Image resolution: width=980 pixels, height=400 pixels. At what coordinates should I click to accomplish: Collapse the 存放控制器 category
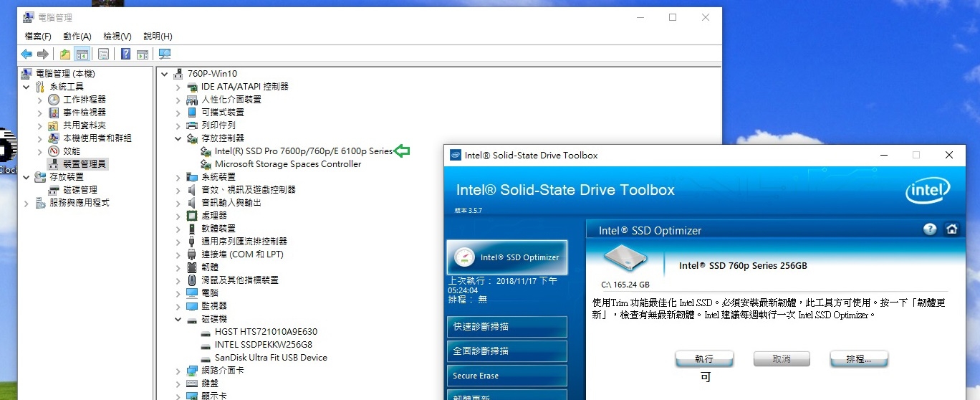coord(178,138)
